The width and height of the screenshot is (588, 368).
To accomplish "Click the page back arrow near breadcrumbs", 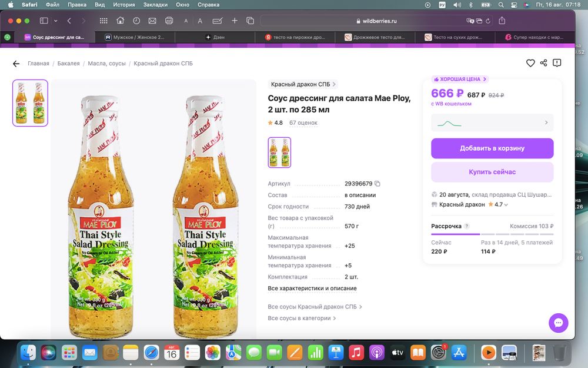I will tap(16, 64).
